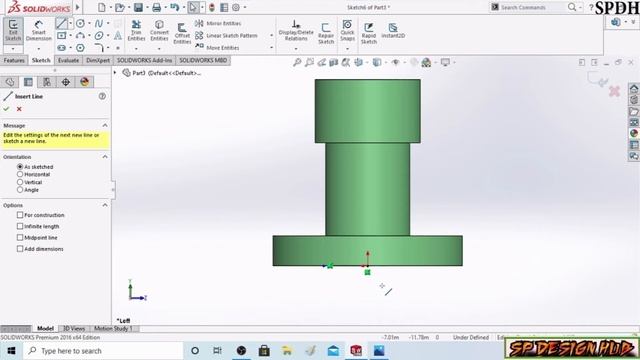The height and width of the screenshot is (360, 640).
Task: Enable the Midpoint line checkbox
Action: (x=20, y=238)
